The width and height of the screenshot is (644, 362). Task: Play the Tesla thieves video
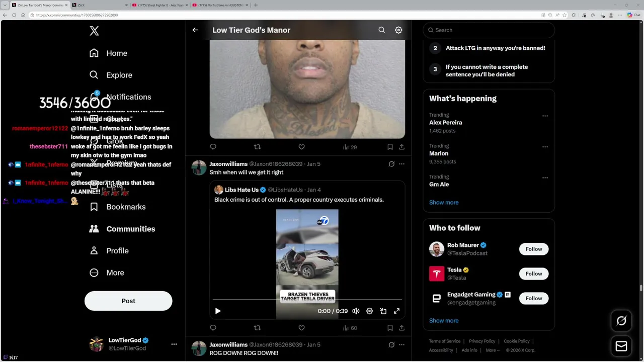point(218,311)
